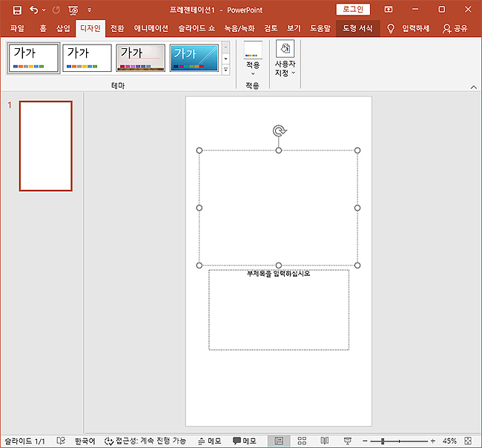Start slideshow from beginning icon

pos(73,10)
